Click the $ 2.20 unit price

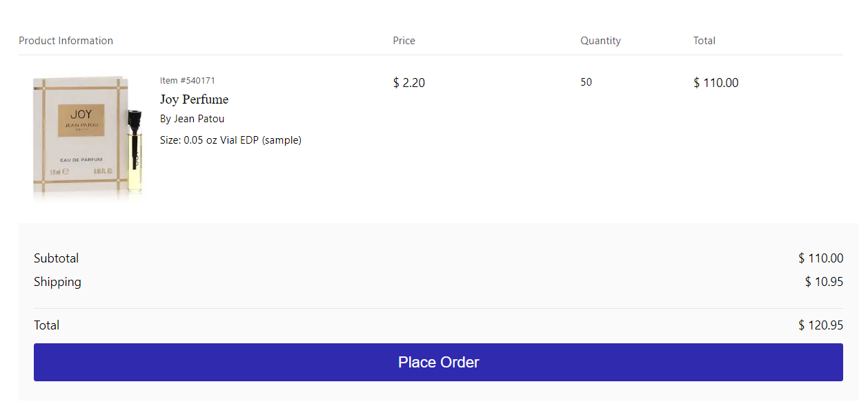pos(409,83)
